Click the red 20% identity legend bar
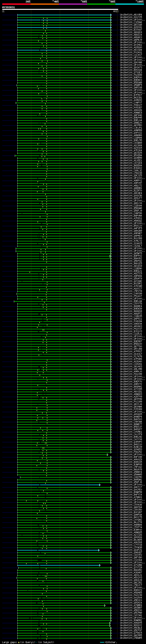The image size is (146, 644). point(16,4)
